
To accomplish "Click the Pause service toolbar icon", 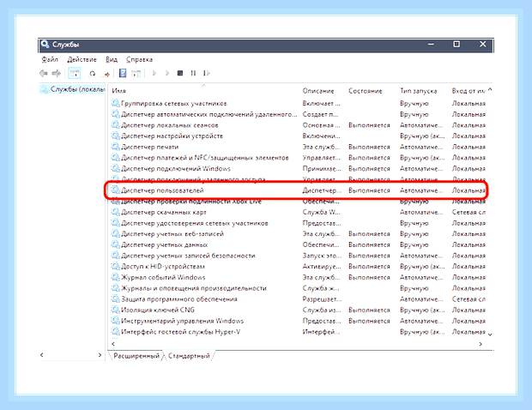I will coord(193,73).
